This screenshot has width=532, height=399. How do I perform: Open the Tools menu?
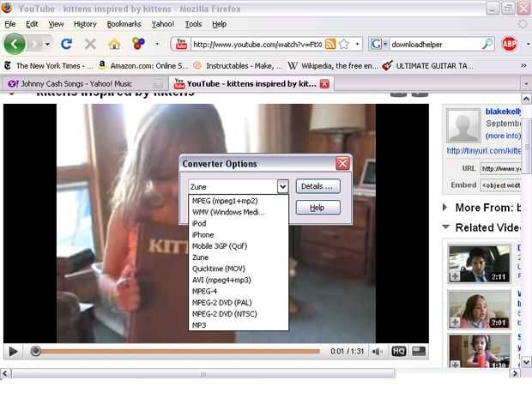pos(193,24)
